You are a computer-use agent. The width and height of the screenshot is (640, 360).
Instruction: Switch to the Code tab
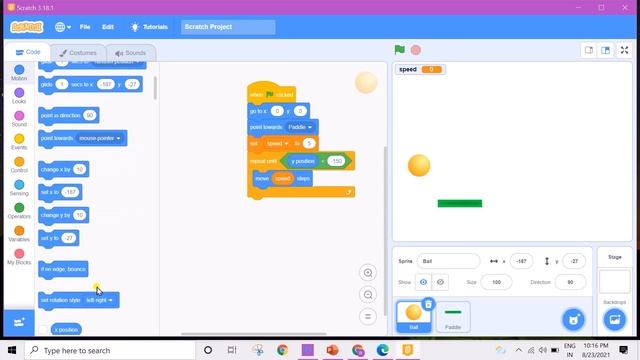[x=28, y=52]
